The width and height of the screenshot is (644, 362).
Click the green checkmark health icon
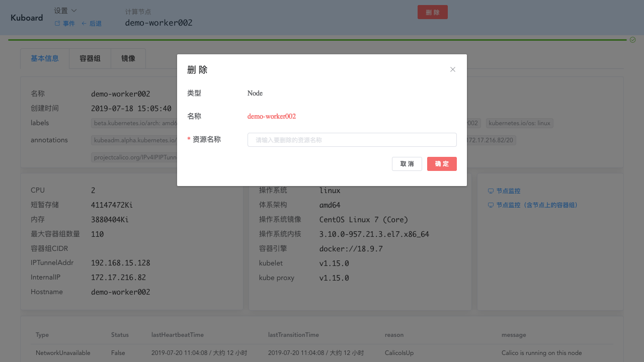pyautogui.click(x=632, y=39)
